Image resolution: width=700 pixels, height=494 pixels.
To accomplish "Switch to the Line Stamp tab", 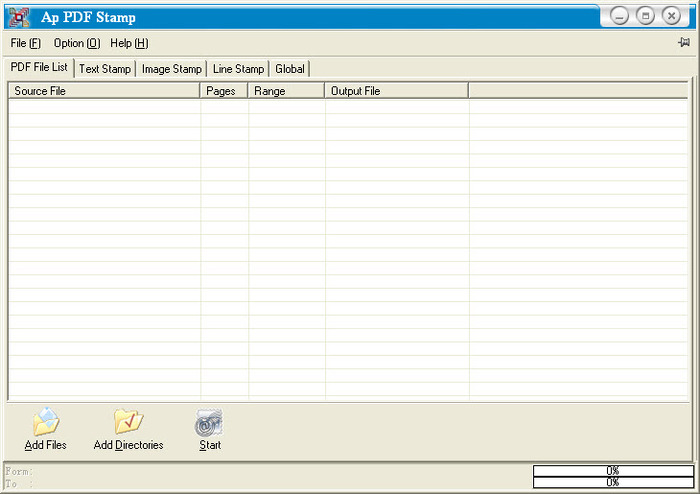I will click(x=238, y=69).
